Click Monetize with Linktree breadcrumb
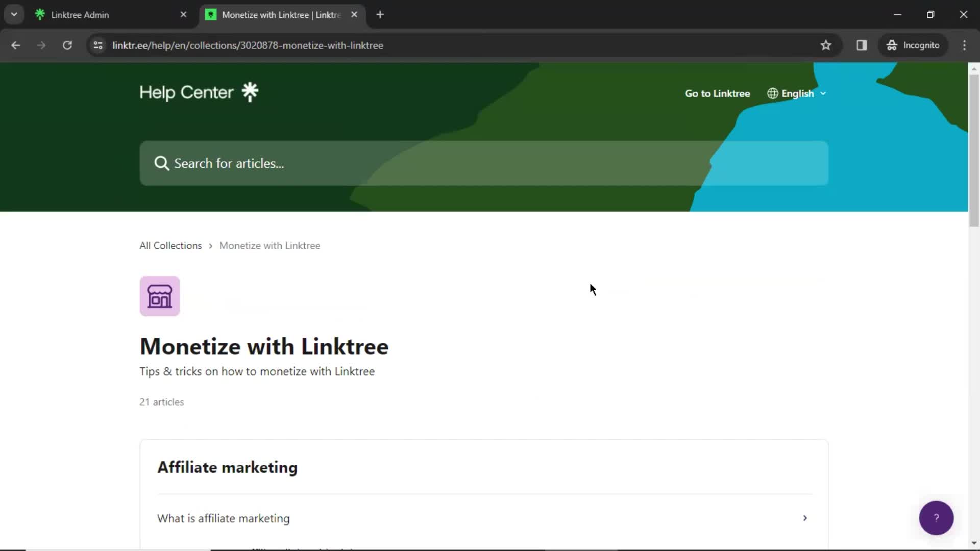Image resolution: width=980 pixels, height=551 pixels. click(x=269, y=245)
